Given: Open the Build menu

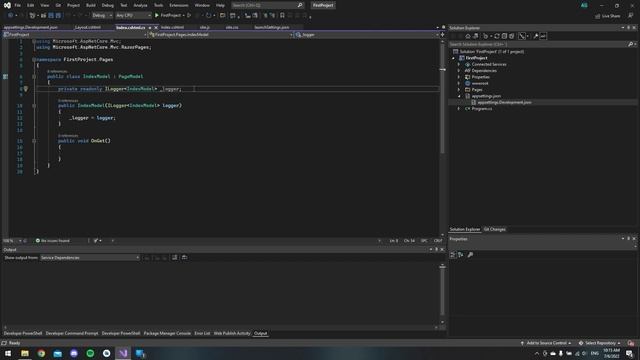Looking at the screenshot, I should pos(91,5).
